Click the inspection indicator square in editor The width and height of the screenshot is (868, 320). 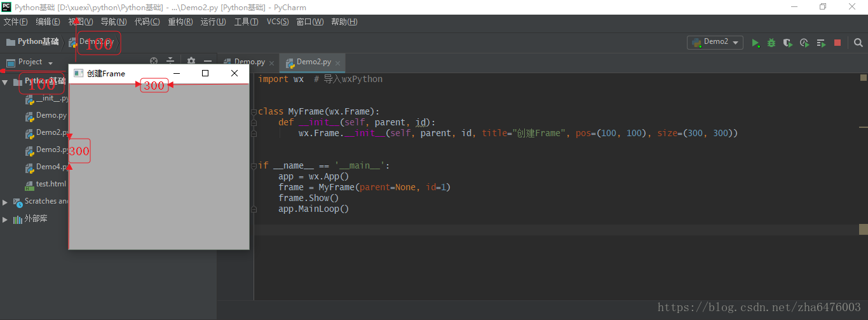(864, 78)
